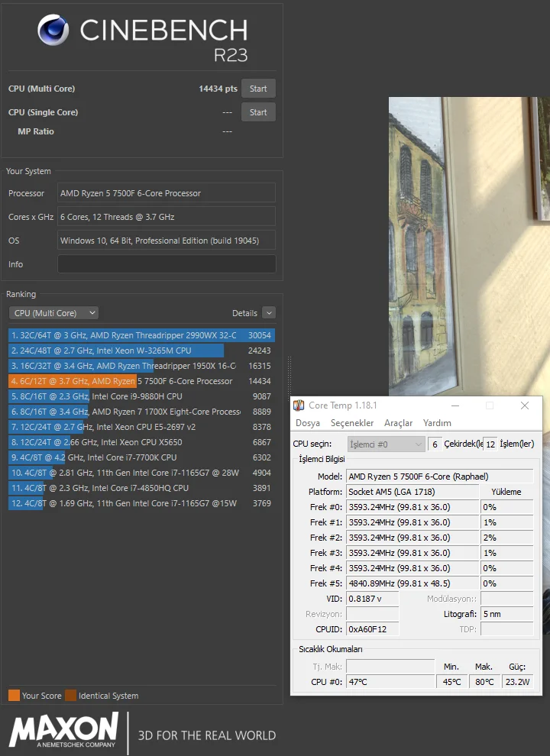Select the i7-1165G7 @ 28W ranking row
The image size is (550, 756).
pyautogui.click(x=142, y=473)
